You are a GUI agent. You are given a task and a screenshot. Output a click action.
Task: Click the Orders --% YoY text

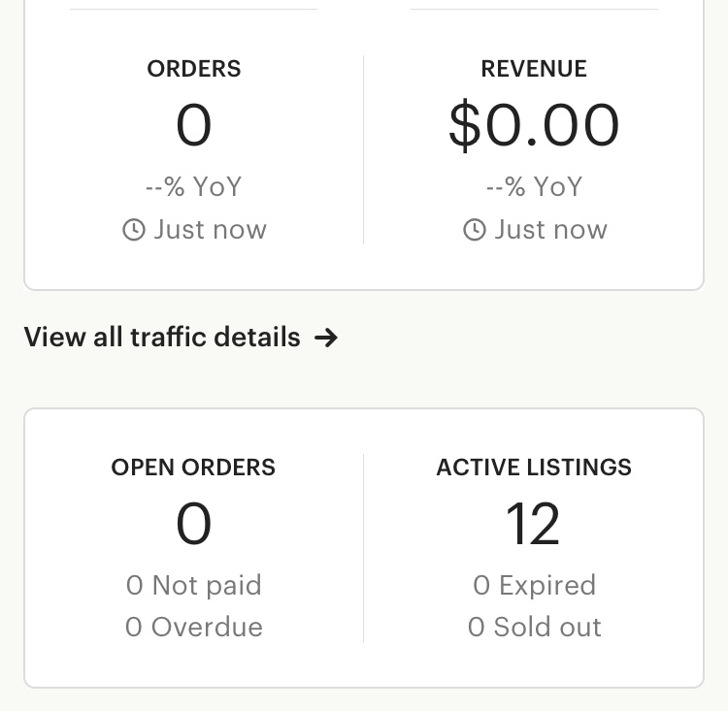(x=193, y=186)
